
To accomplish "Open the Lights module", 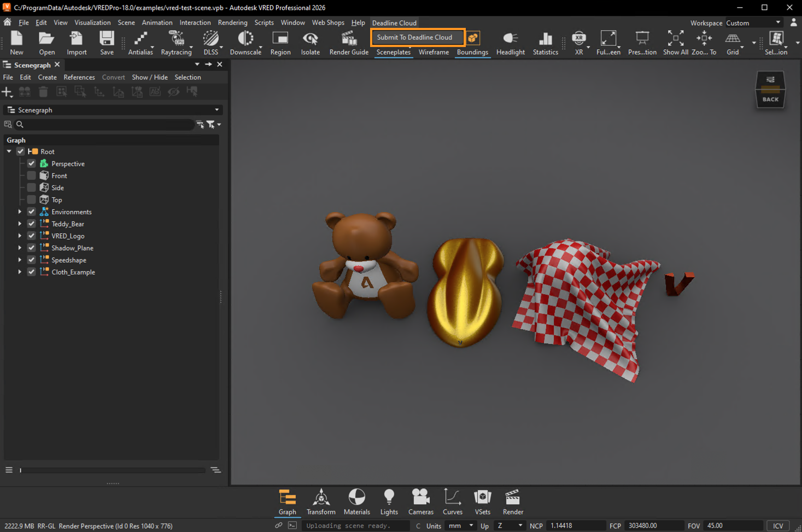I will coord(389,501).
